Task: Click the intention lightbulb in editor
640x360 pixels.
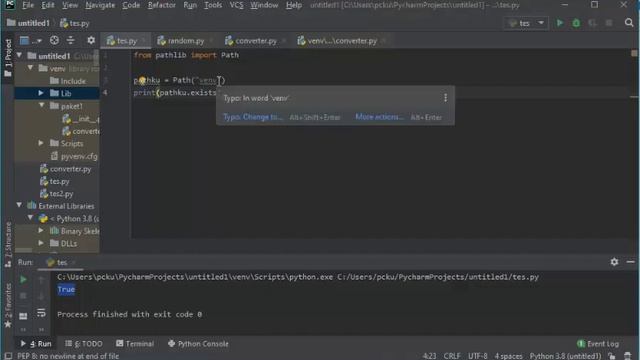Action: (x=142, y=80)
